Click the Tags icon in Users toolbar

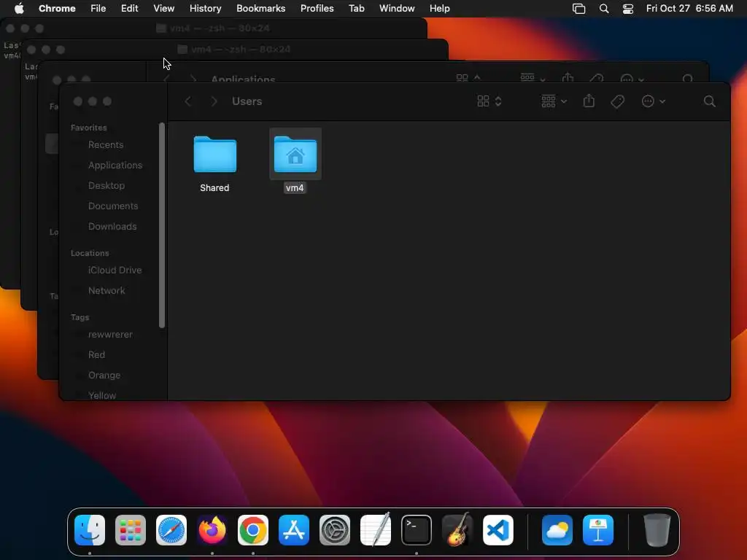pos(617,101)
